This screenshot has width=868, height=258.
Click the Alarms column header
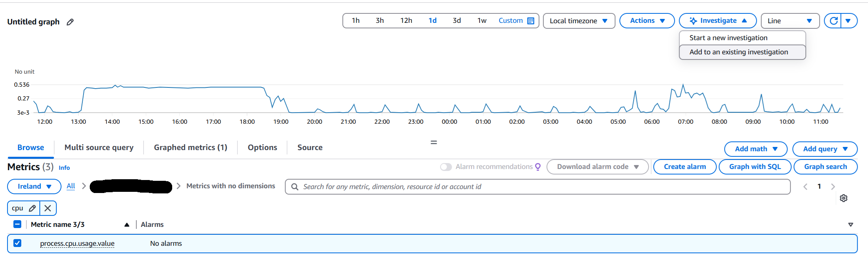(x=152, y=225)
